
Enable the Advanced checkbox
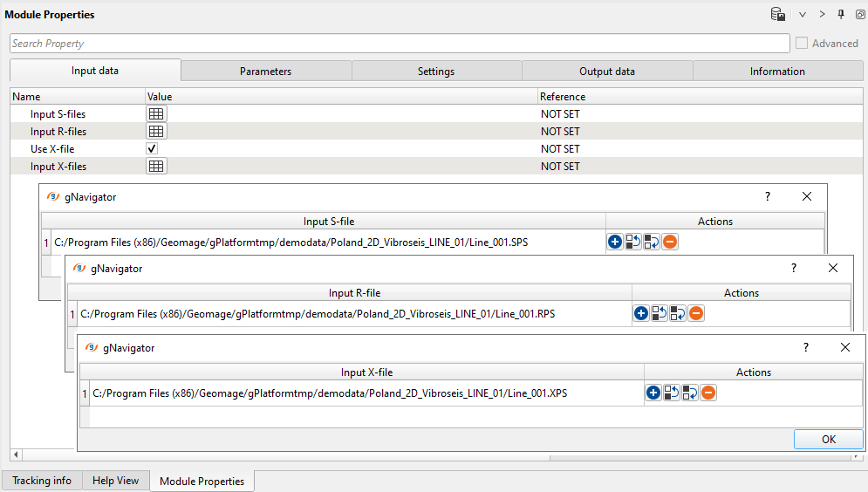(x=802, y=44)
